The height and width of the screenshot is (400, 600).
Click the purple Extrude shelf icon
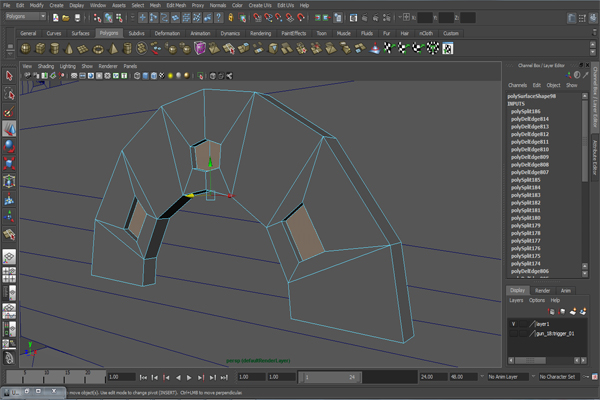point(200,49)
